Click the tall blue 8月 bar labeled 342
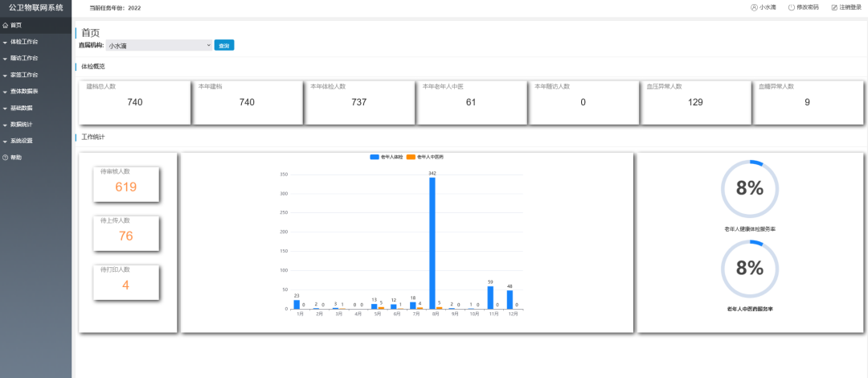The image size is (868, 378). (x=432, y=244)
